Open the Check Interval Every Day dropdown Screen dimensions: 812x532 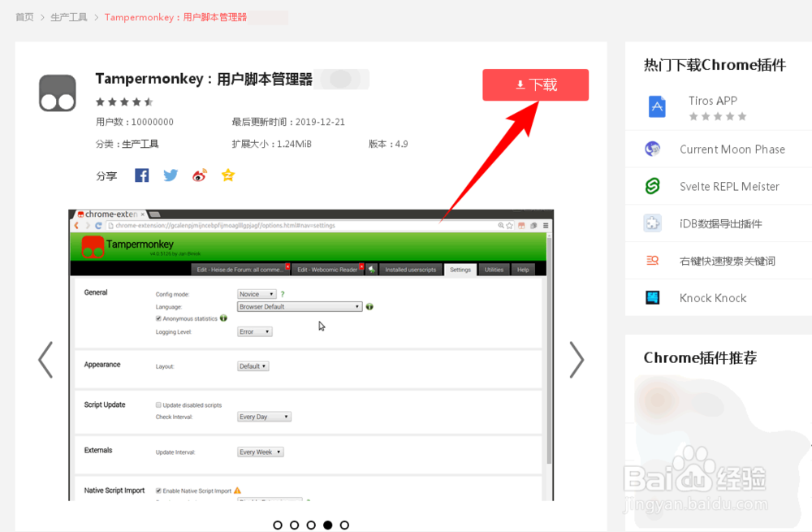[x=264, y=417]
